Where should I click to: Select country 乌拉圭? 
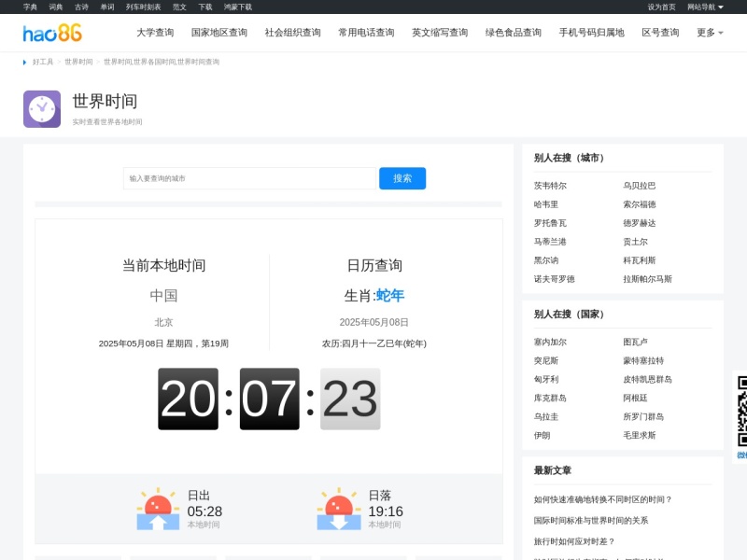click(x=546, y=416)
